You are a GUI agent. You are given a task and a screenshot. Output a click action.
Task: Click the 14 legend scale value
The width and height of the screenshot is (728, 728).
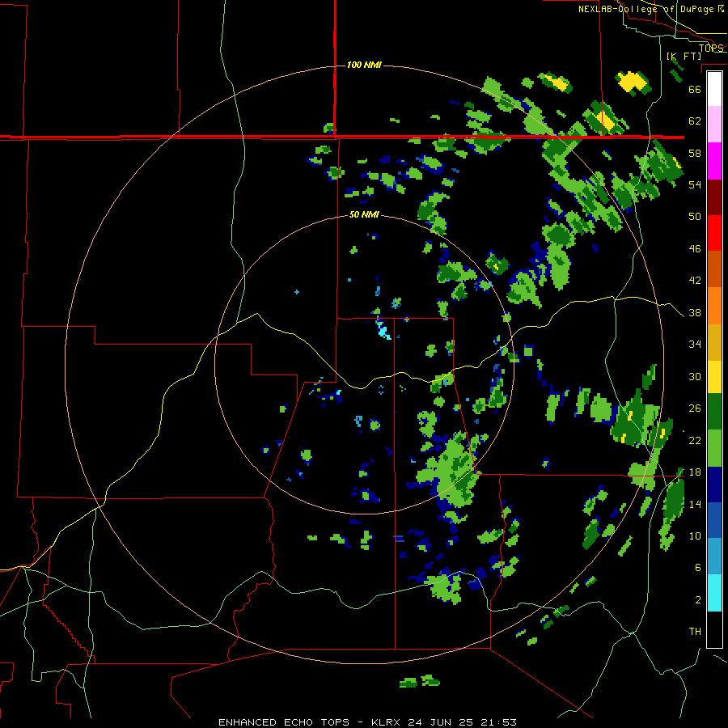coord(695,504)
